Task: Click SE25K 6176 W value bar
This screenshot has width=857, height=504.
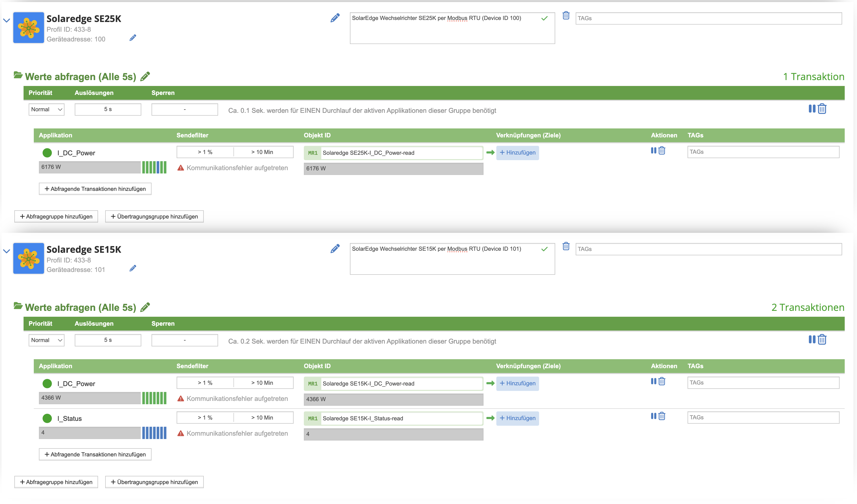Action: 90,167
